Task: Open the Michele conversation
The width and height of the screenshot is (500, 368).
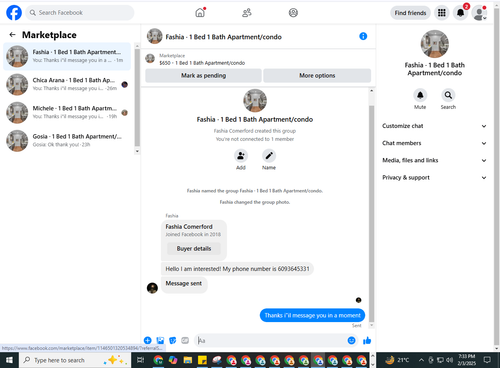Action: [67, 113]
